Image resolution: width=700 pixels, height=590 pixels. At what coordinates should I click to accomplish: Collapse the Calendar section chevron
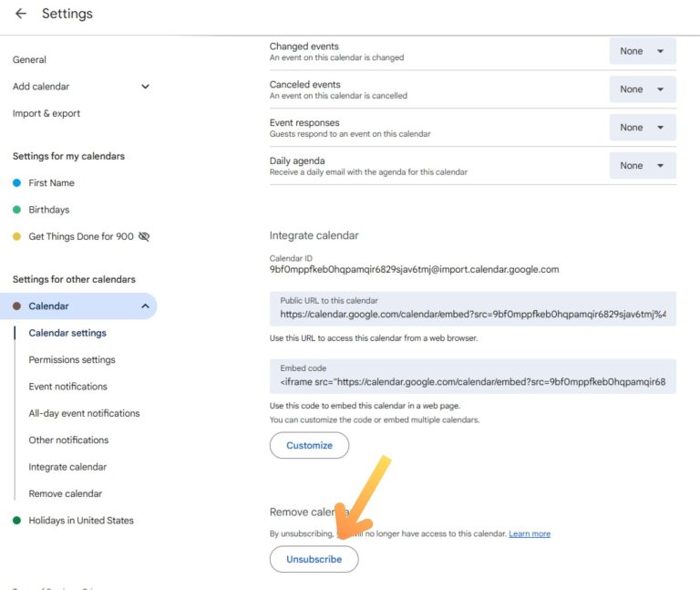click(145, 305)
